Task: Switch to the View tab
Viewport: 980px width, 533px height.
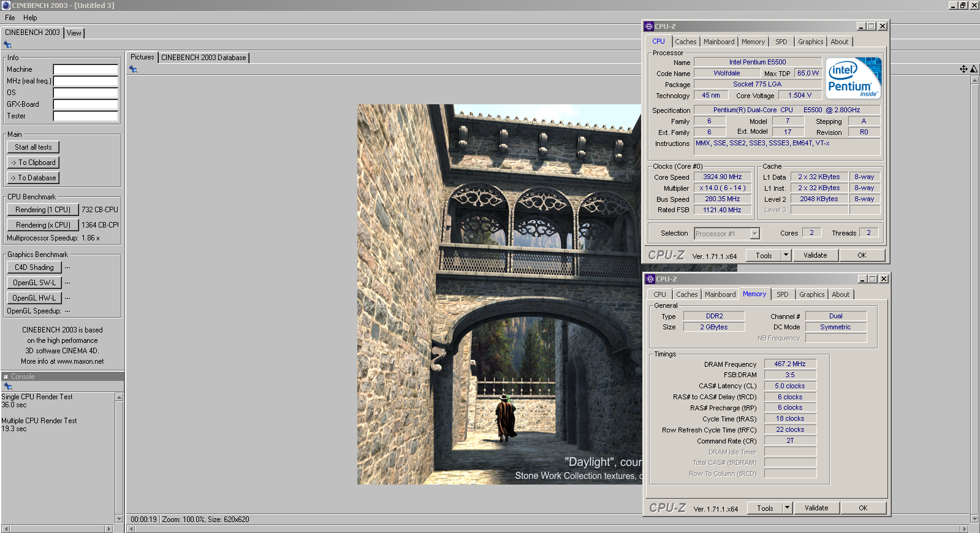Action: tap(74, 33)
